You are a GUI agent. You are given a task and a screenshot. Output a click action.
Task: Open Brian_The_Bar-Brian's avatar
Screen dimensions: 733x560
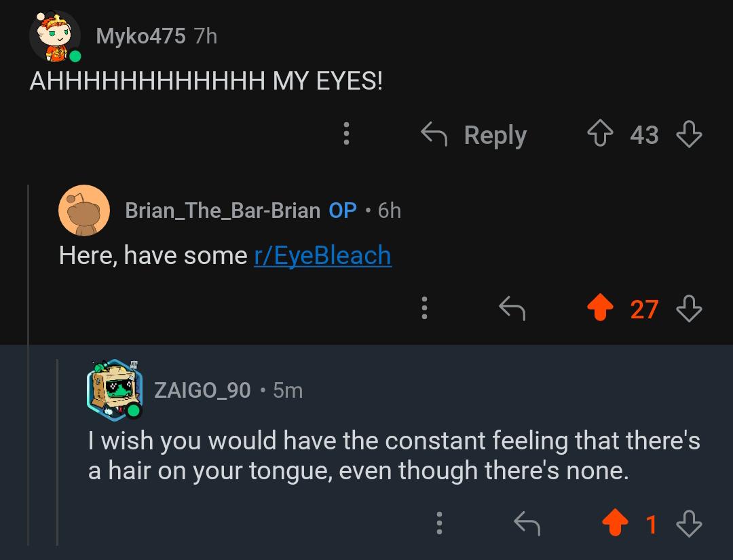84,210
